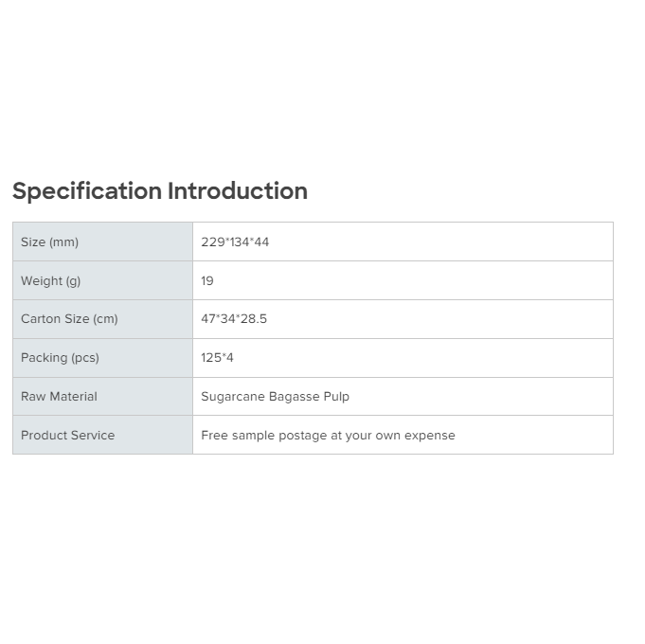Click the word "Pulp" in the table

click(x=336, y=397)
